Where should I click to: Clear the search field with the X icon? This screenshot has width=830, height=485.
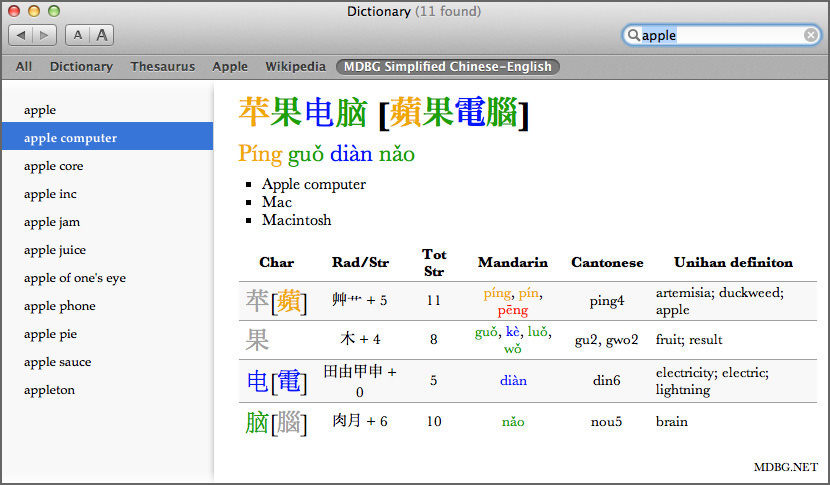(x=810, y=35)
